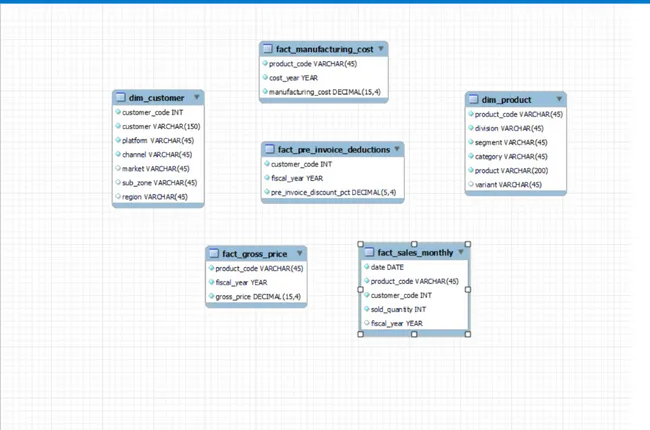Select the sold_quantity INT column
The height and width of the screenshot is (430, 650).
(x=398, y=310)
